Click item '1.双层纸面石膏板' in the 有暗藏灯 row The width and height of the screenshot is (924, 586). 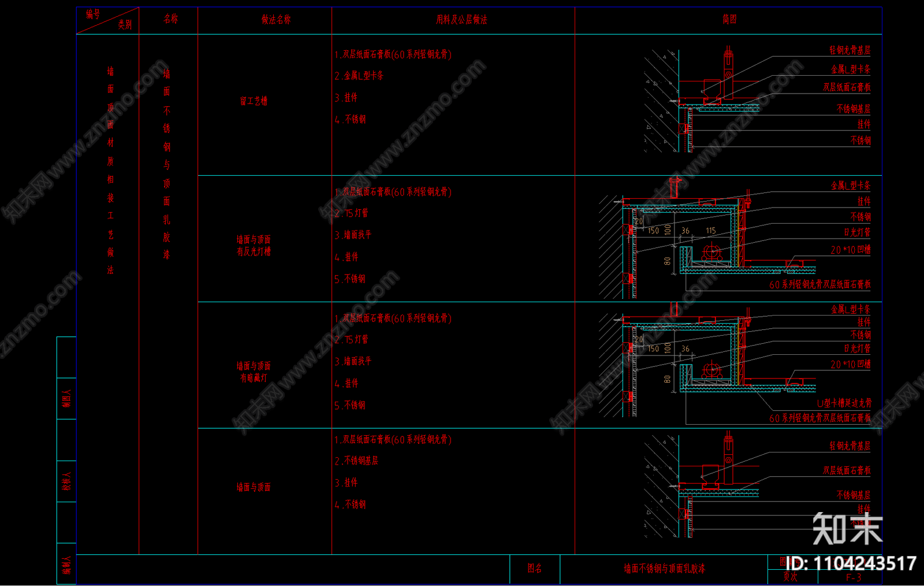click(x=393, y=318)
